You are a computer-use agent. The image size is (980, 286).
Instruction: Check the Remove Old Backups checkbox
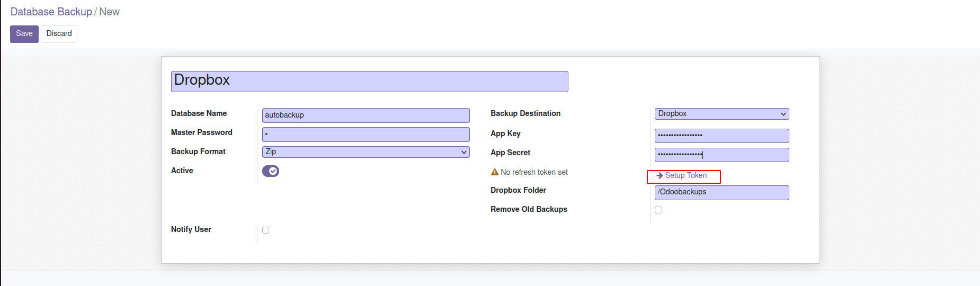658,210
